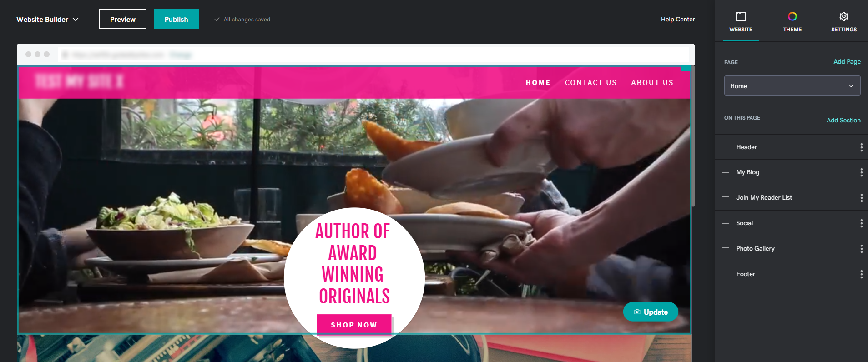Click the Preview button
Viewport: 868px width, 362px height.
coord(123,19)
